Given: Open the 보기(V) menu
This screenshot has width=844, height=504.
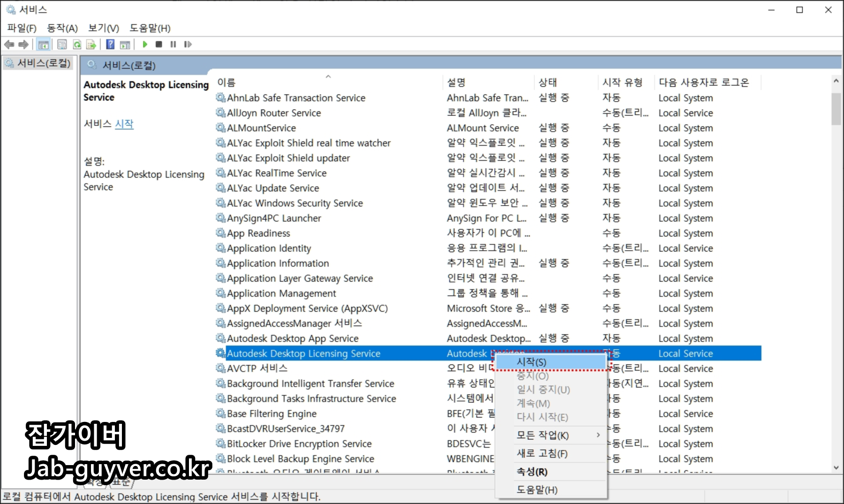Looking at the screenshot, I should (103, 28).
